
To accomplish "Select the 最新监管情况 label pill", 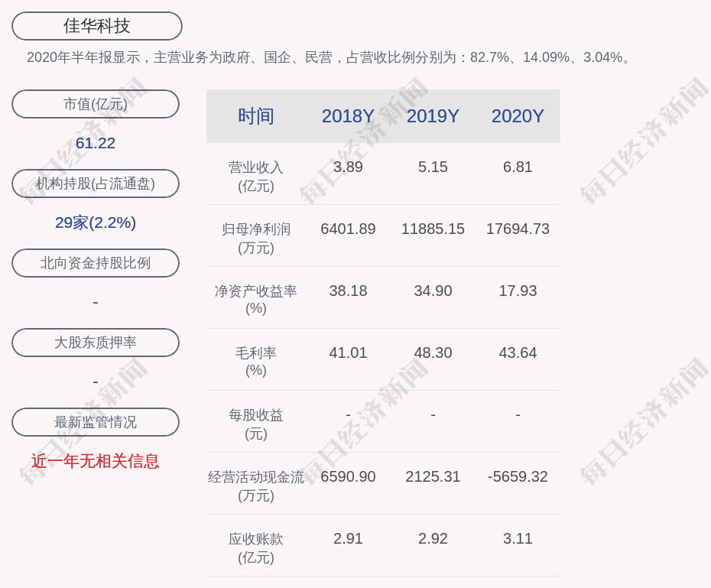I will point(96,422).
